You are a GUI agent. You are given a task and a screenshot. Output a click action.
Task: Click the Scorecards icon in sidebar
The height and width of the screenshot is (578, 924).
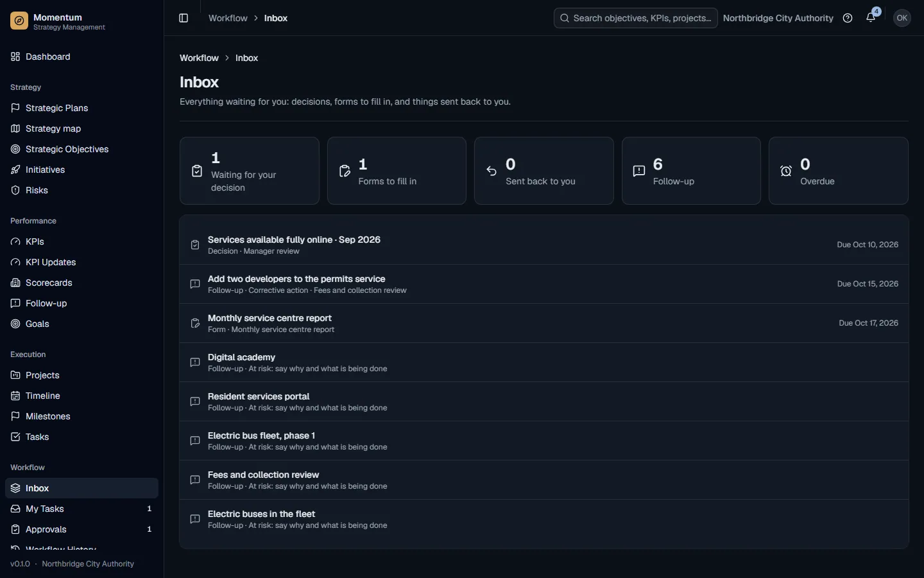15,283
